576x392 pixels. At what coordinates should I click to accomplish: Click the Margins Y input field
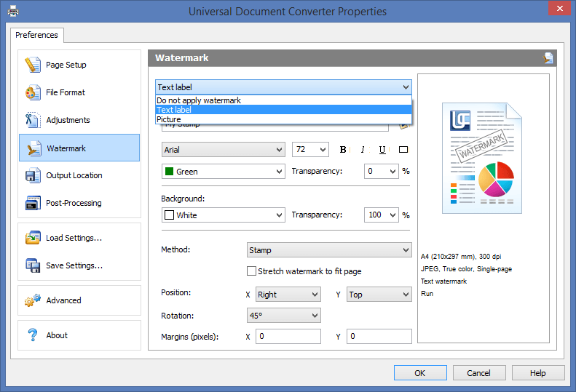(379, 336)
